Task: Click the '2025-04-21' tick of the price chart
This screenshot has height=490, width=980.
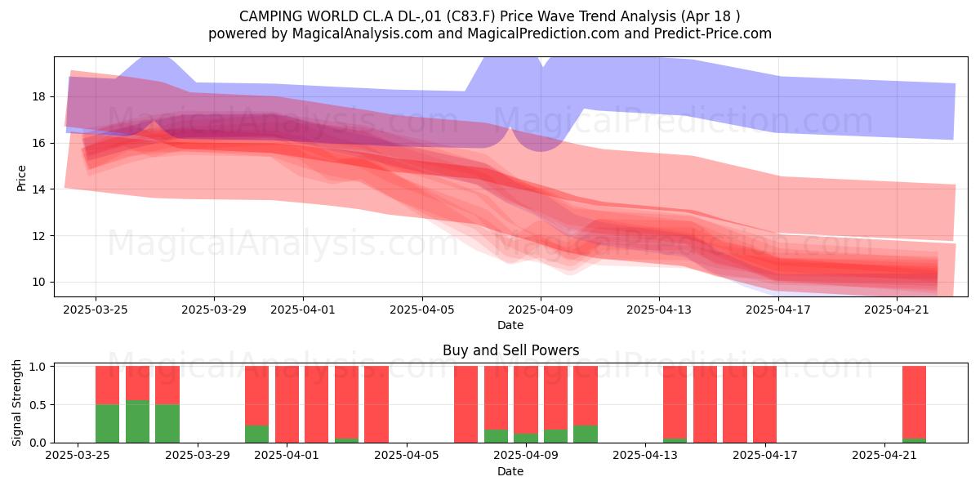Action: click(898, 310)
